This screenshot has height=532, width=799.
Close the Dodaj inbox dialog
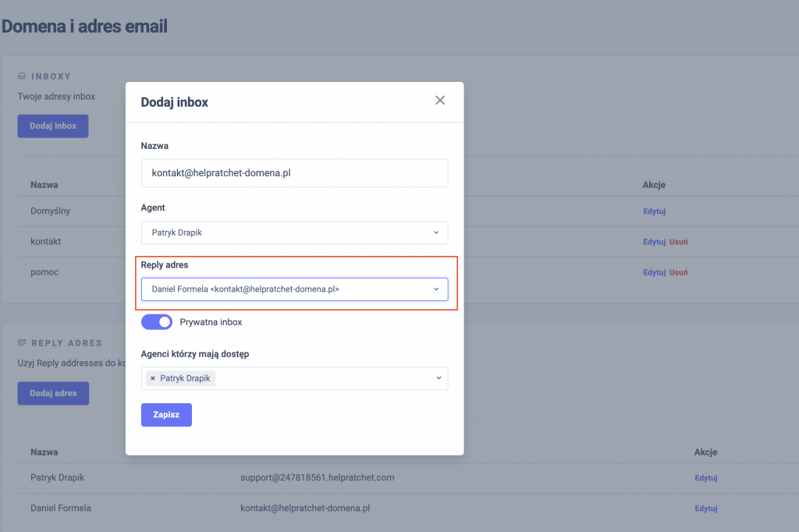point(440,101)
